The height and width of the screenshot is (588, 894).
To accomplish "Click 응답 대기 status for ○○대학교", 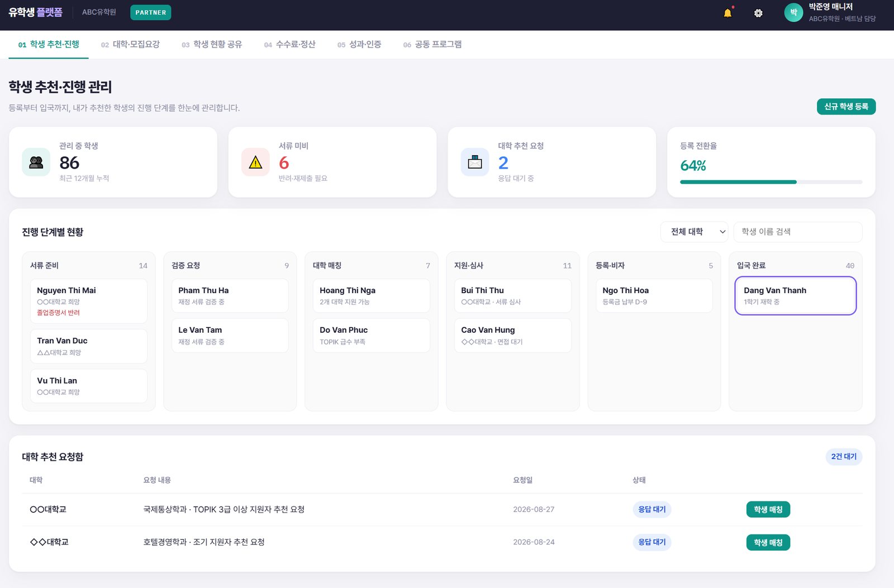I will point(652,509).
